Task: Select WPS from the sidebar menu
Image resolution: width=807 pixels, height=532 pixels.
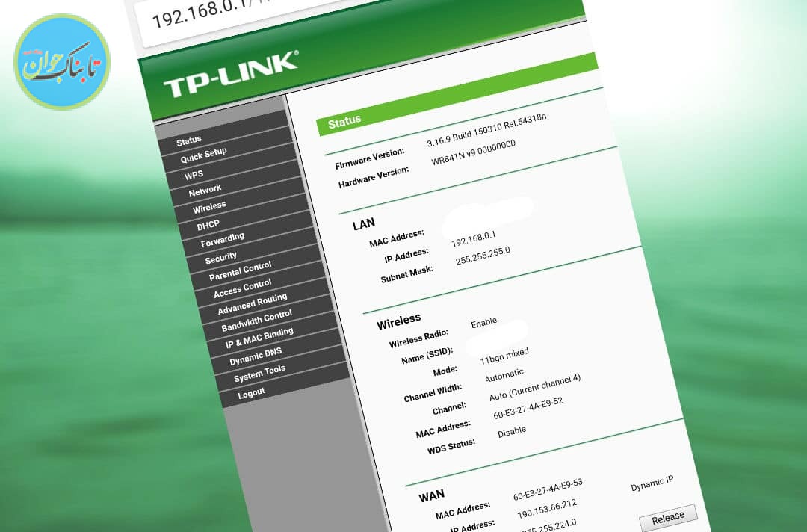Action: point(194,174)
